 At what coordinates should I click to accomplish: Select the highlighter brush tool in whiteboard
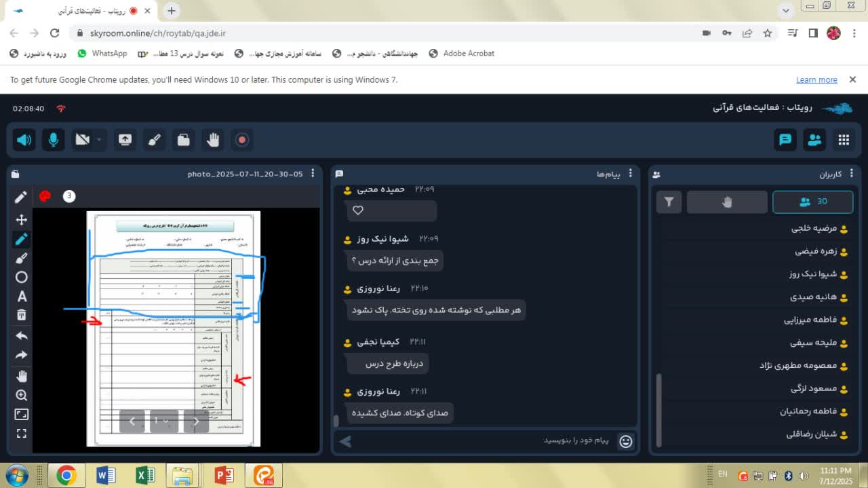coord(21,258)
